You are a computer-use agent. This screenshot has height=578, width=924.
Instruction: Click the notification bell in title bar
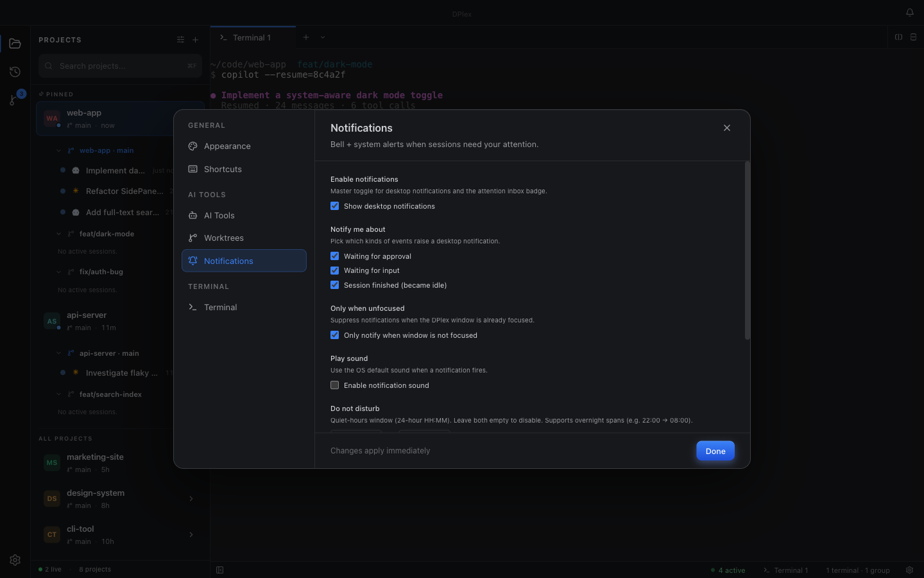coord(909,13)
